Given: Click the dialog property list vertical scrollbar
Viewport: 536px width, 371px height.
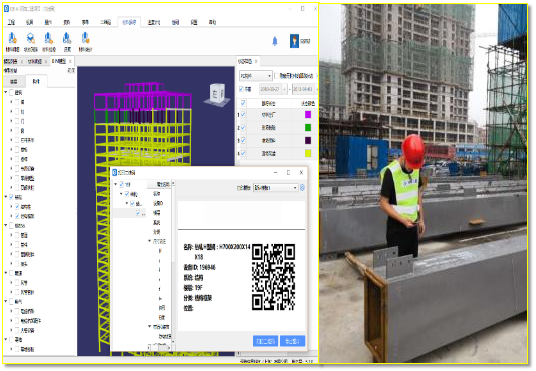Looking at the screenshot, I should pos(173,262).
